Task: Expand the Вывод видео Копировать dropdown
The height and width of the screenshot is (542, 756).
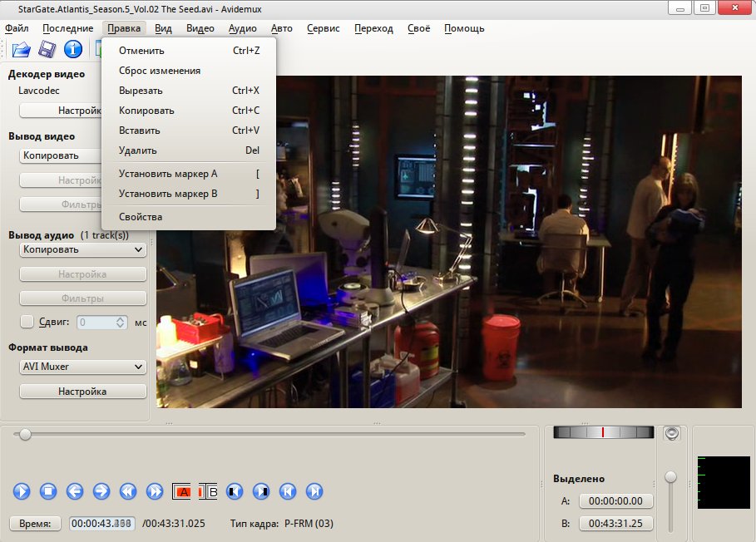Action: point(82,155)
